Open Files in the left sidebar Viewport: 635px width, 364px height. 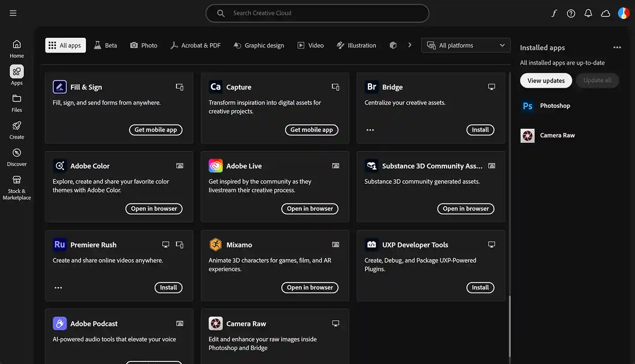pos(17,103)
